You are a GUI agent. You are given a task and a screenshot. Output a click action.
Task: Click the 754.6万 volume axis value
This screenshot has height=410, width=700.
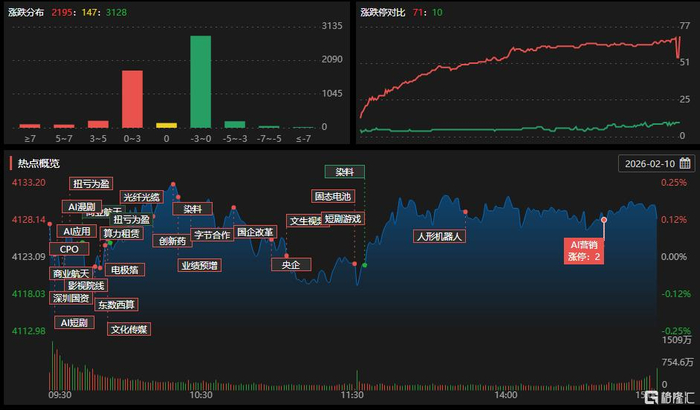point(678,362)
